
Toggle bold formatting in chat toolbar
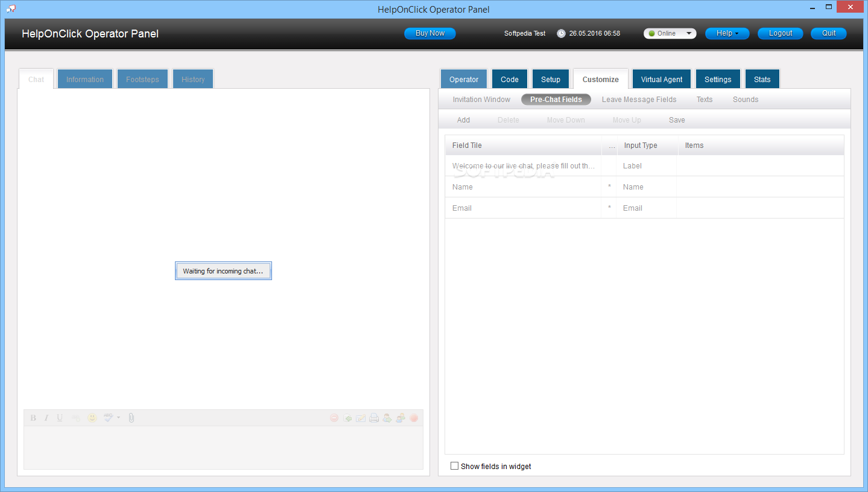pos(33,418)
